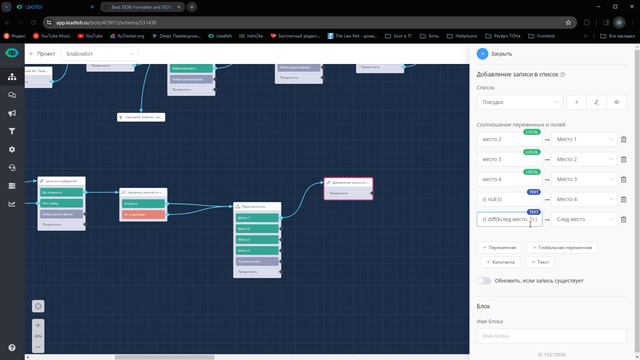This screenshot has width=640, height=360.
Task: Open the settings gear icon in sidebar
Action: pyautogui.click(x=12, y=149)
